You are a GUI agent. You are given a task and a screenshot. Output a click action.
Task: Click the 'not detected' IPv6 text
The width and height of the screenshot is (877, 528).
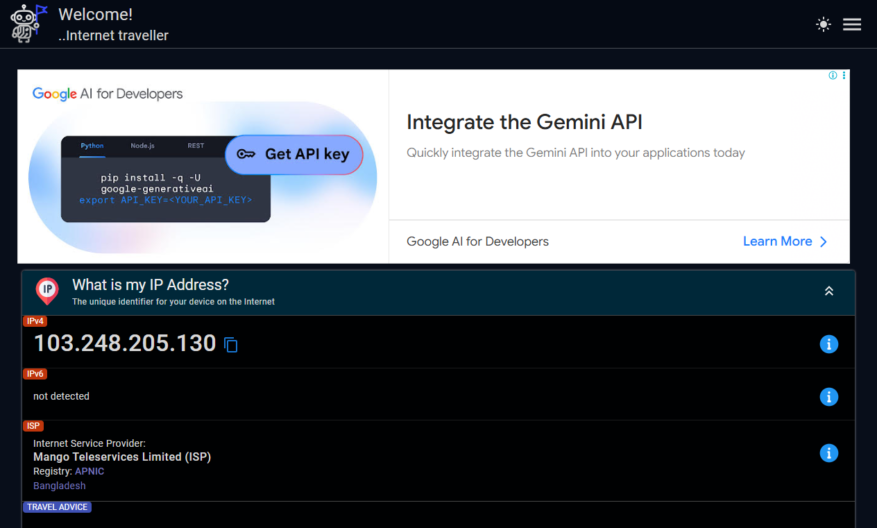pos(61,396)
